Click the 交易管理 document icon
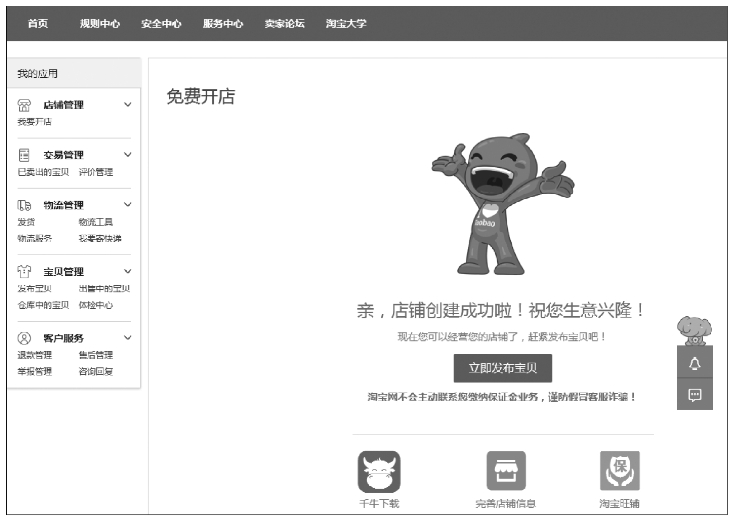737x523 pixels. click(24, 155)
